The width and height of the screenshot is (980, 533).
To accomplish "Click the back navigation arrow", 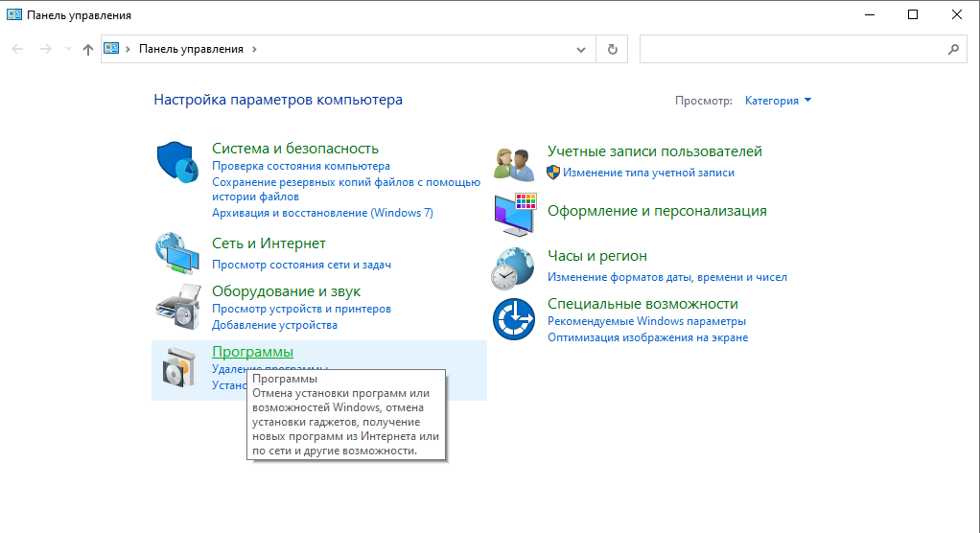I will [x=17, y=49].
